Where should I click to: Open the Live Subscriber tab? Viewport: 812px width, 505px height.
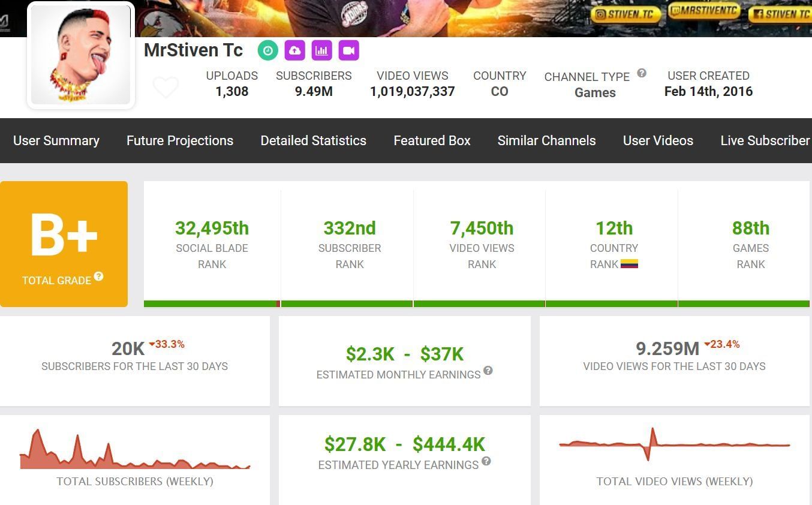tap(765, 140)
